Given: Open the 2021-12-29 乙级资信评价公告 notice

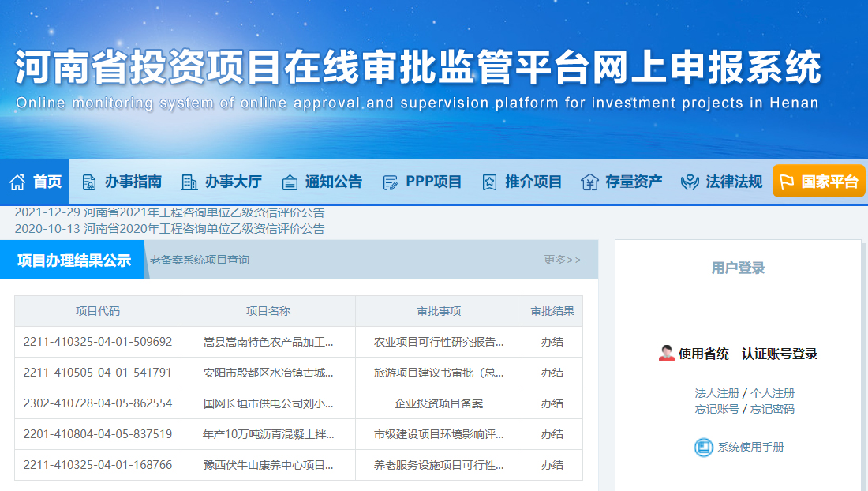Looking at the screenshot, I should 170,212.
